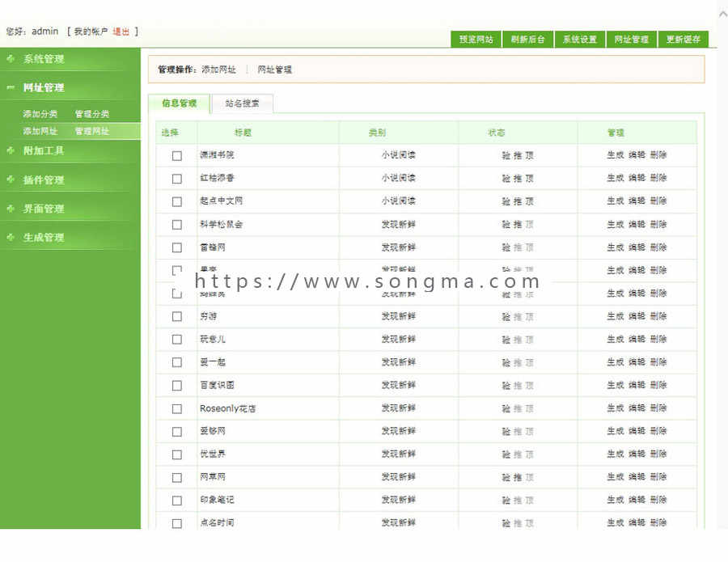The width and height of the screenshot is (728, 562).
Task: Toggle 推 status for 红袖添香 row
Action: pos(518,178)
